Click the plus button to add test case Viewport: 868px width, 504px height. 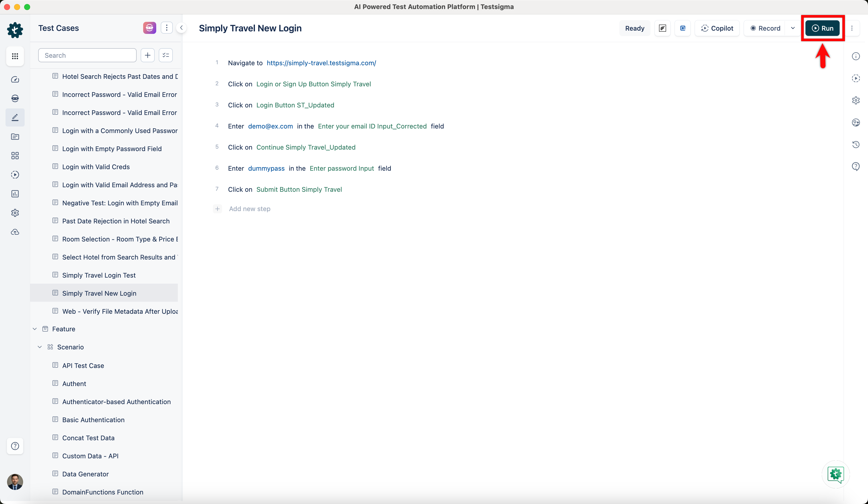147,55
